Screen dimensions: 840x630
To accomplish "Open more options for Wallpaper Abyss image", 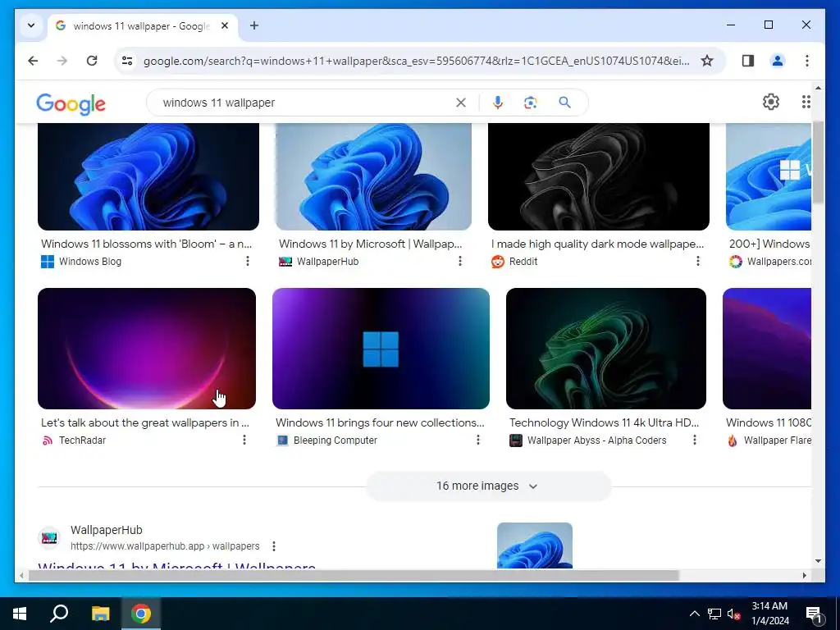I will click(x=694, y=440).
